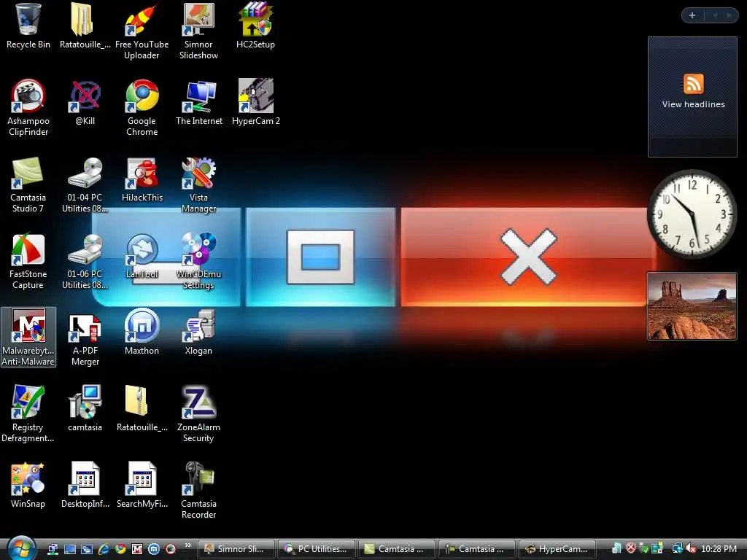The image size is (747, 560).
Task: Open Maxthon browser desktop shortcut
Action: (142, 332)
